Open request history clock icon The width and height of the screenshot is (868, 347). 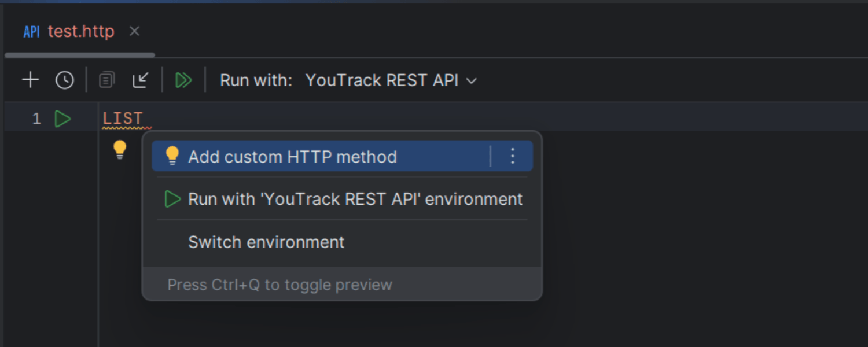(65, 80)
